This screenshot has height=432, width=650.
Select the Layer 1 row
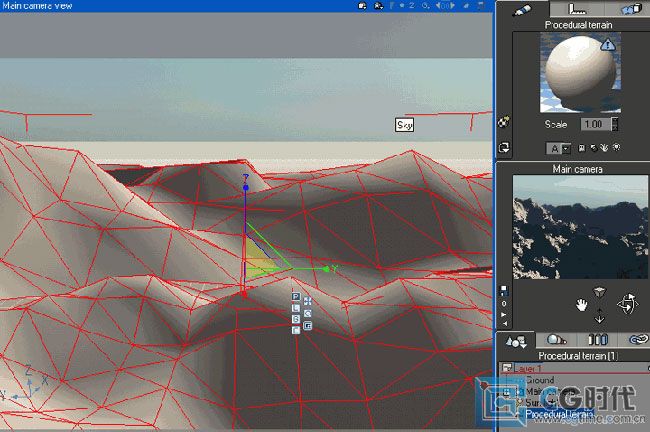(575, 368)
